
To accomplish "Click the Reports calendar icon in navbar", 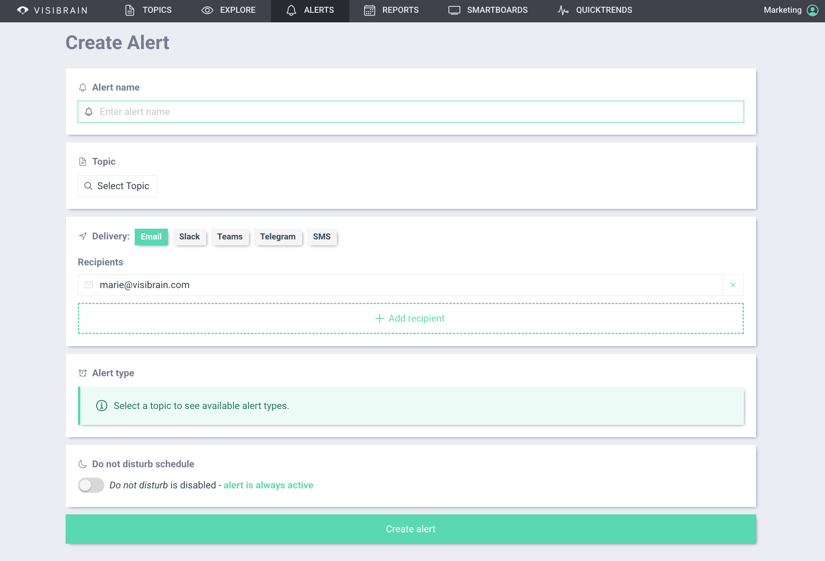I will click(369, 10).
